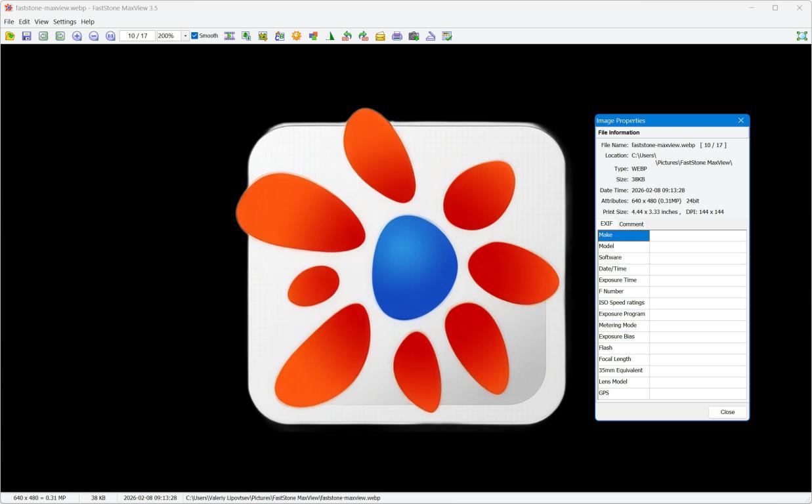Image resolution: width=812 pixels, height=504 pixels.
Task: Open the Settings menu
Action: tap(64, 22)
